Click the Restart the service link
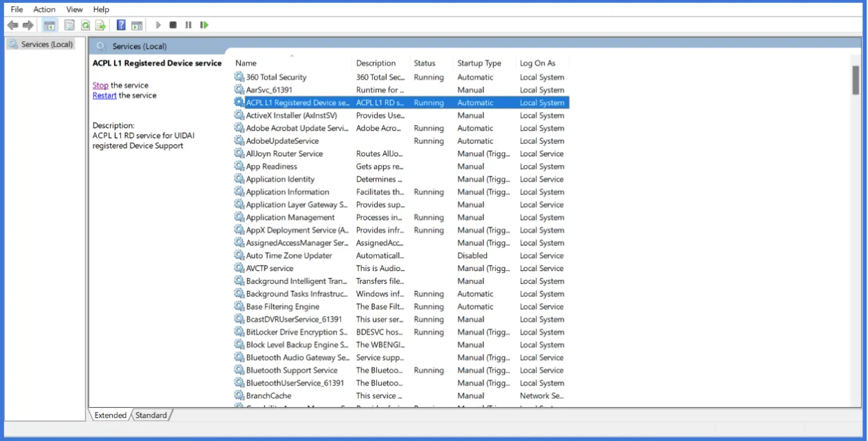The height and width of the screenshot is (441, 868). click(104, 95)
